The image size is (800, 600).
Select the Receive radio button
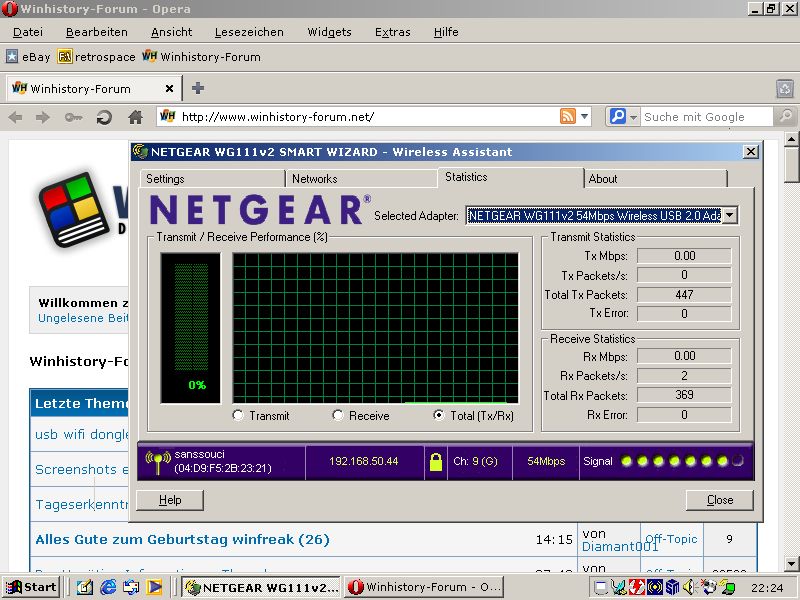click(338, 415)
